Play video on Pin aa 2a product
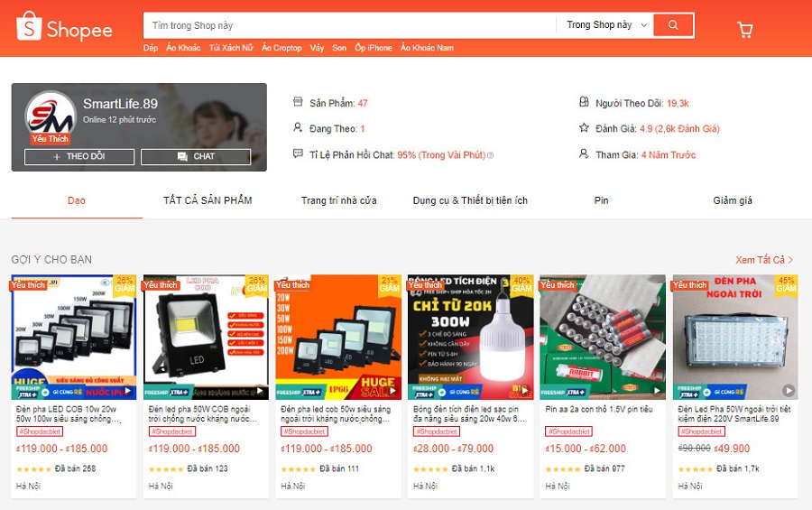Screen dimensions: 812x510 tap(656, 391)
